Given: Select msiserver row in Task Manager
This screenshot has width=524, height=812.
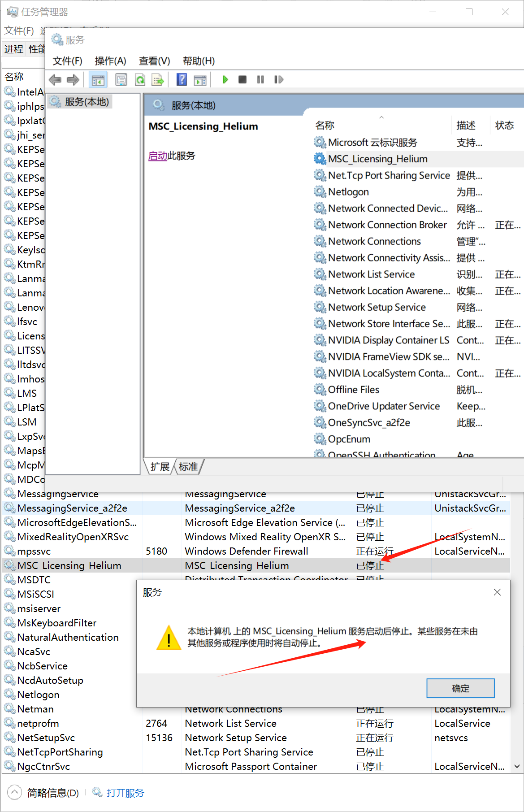Looking at the screenshot, I should 69,608.
